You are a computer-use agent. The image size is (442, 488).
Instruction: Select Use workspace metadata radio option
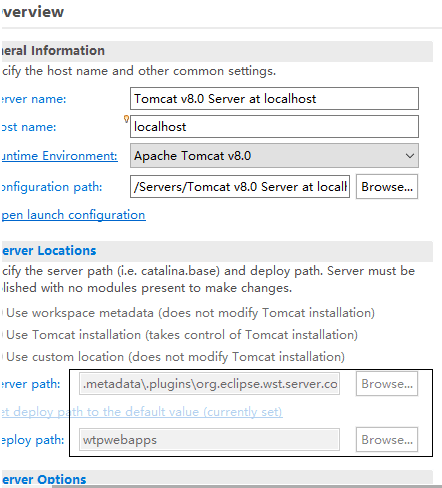coord(190,313)
